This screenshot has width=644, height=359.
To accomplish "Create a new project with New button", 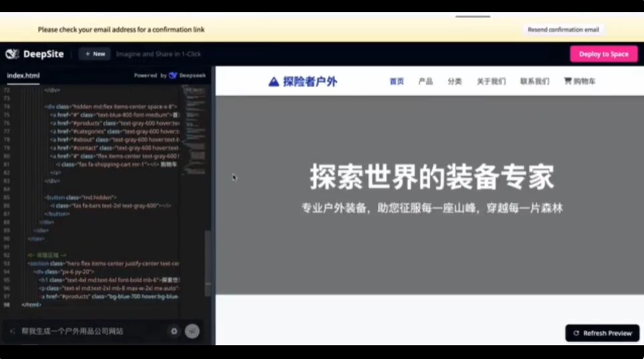I will [95, 54].
